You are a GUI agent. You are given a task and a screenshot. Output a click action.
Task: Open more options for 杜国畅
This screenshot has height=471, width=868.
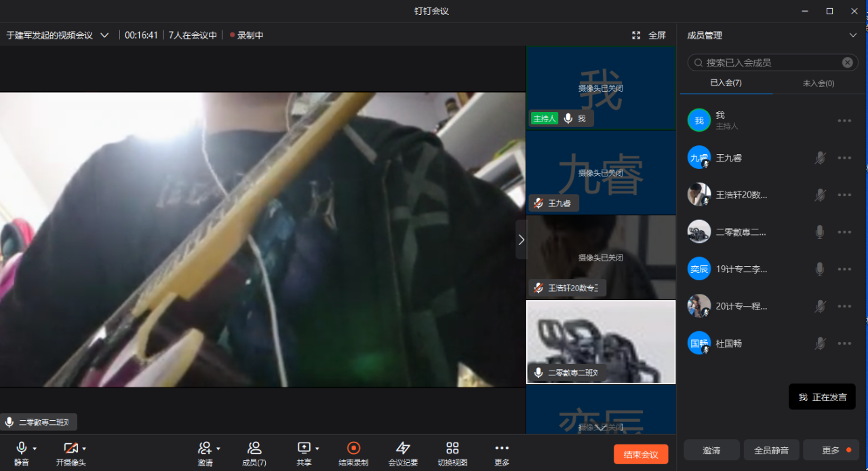coord(844,343)
